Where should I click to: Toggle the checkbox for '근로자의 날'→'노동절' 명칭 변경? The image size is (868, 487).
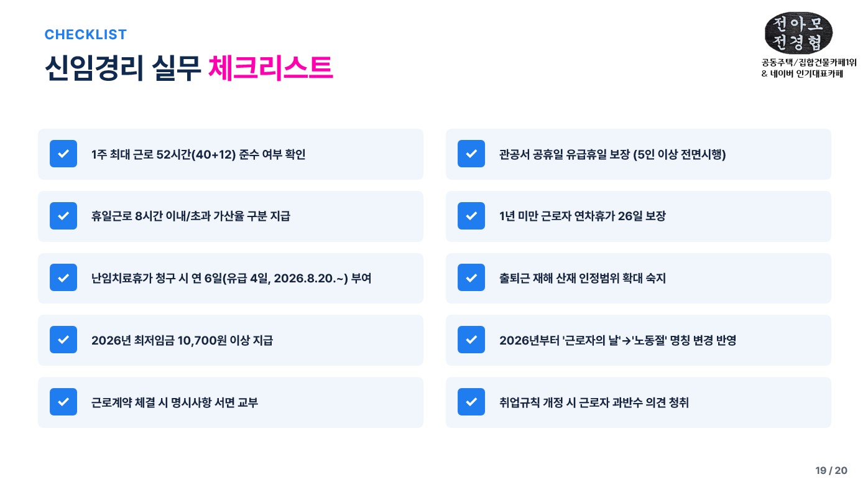click(x=471, y=340)
